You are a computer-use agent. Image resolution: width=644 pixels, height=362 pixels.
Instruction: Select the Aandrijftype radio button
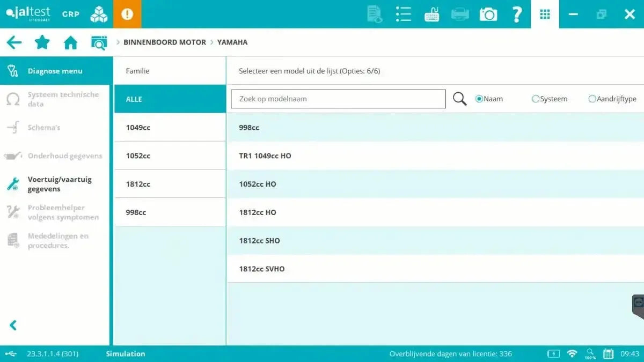(x=592, y=99)
